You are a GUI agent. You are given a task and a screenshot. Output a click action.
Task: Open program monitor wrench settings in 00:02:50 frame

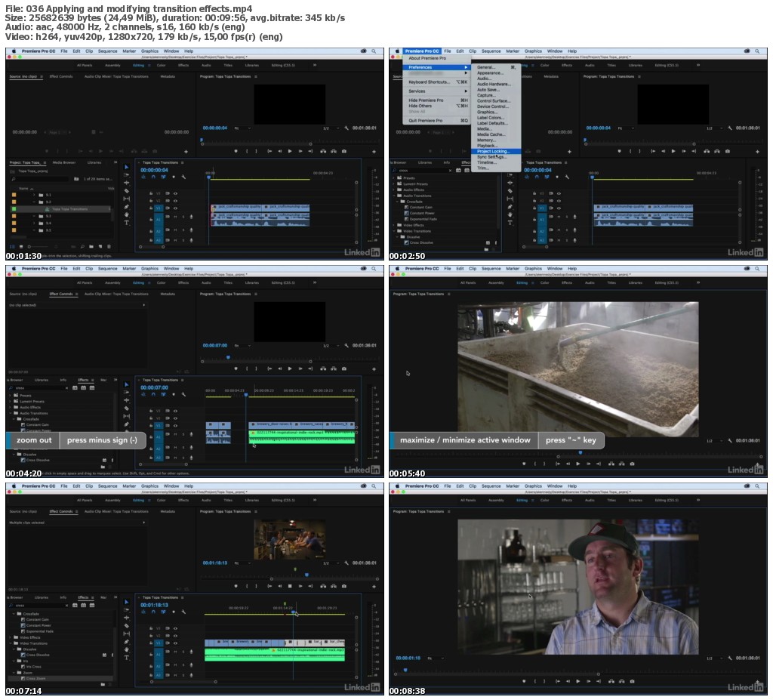coord(730,128)
